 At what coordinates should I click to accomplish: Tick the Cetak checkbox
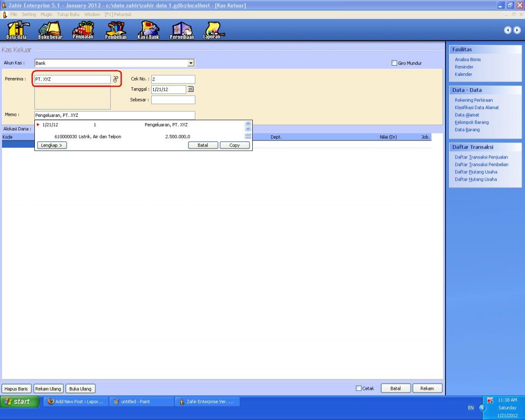(x=358, y=389)
